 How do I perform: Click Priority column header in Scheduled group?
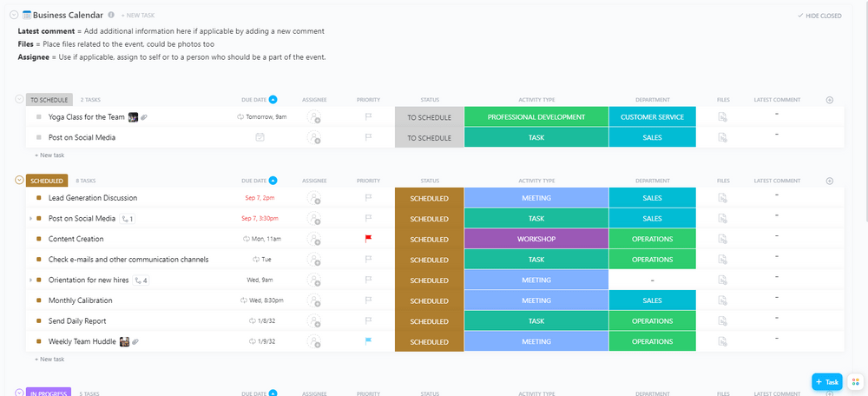click(368, 181)
